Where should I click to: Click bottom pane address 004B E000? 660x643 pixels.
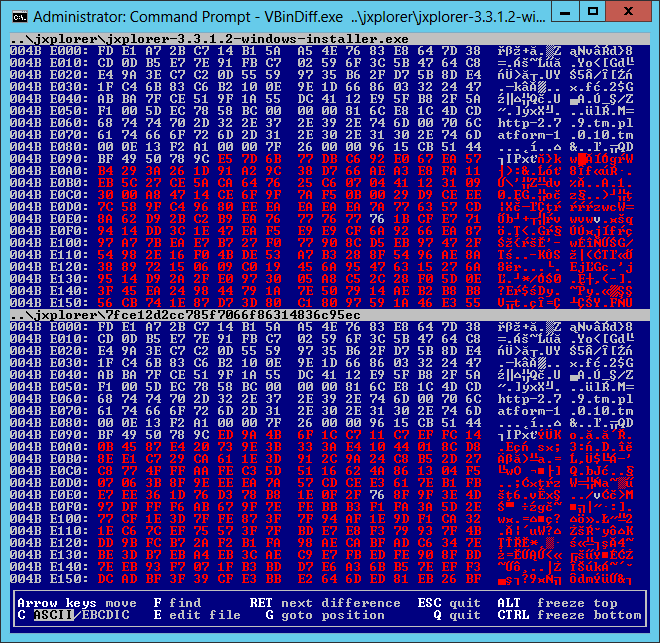49,327
